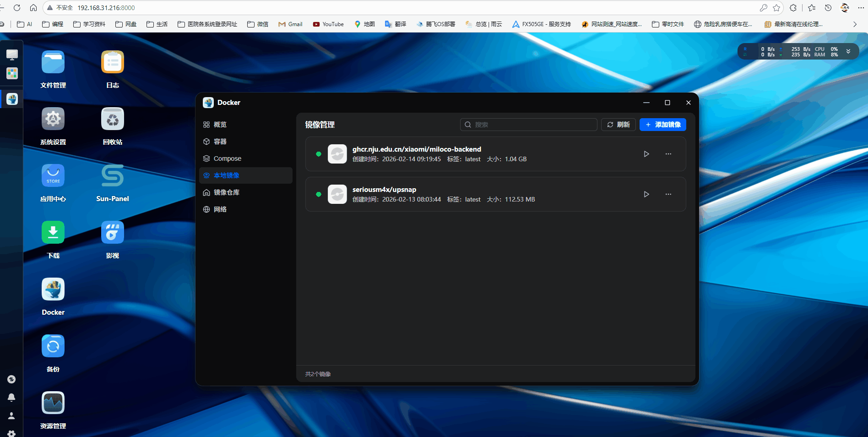Screen dimensions: 868x437
Task: Open the 网盘 bookmarks folder
Action: [x=126, y=24]
